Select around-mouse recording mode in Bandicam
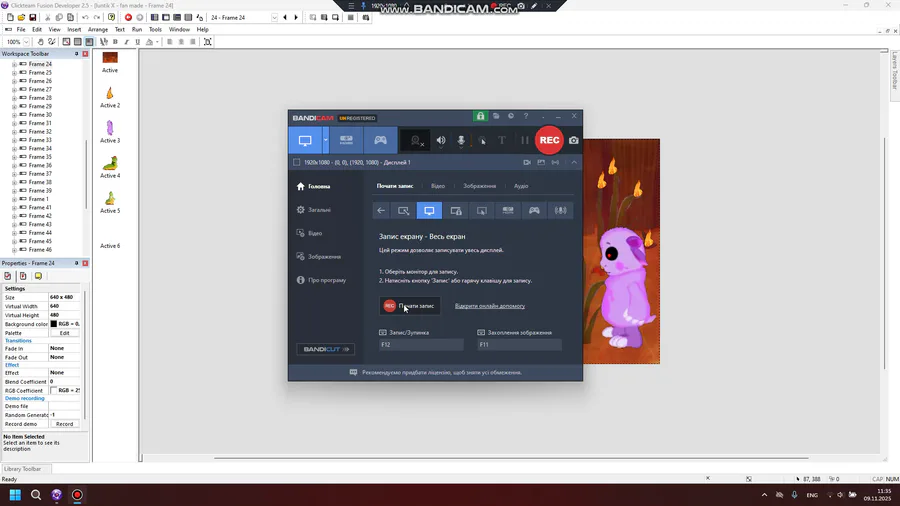 point(482,211)
